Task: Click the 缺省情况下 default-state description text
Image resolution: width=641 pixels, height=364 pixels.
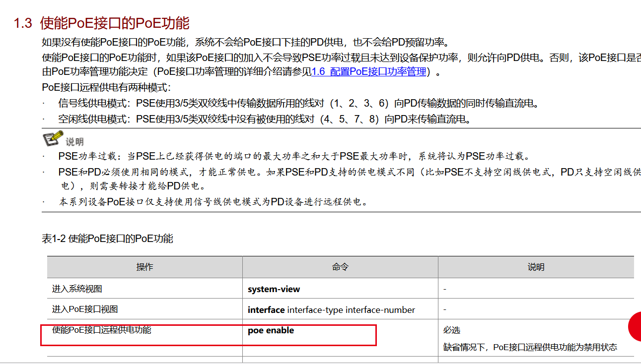Action: (530, 347)
